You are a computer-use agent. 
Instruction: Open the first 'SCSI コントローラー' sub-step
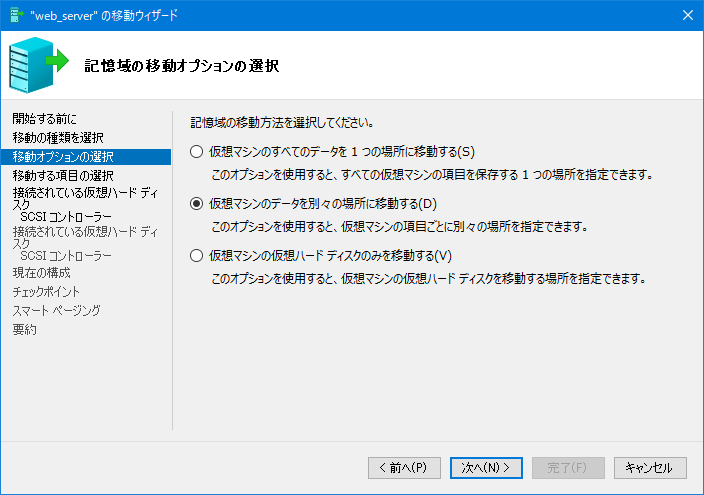(66, 217)
